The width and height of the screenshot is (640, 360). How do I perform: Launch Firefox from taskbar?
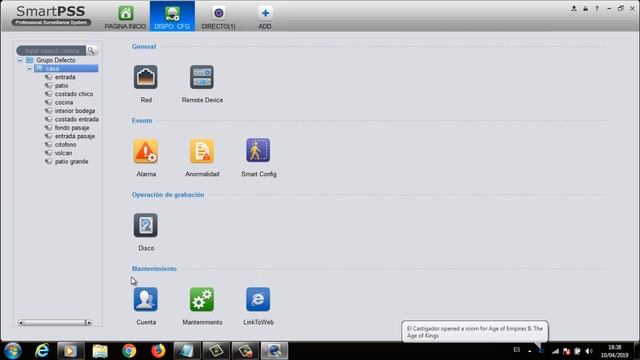[x=158, y=351]
